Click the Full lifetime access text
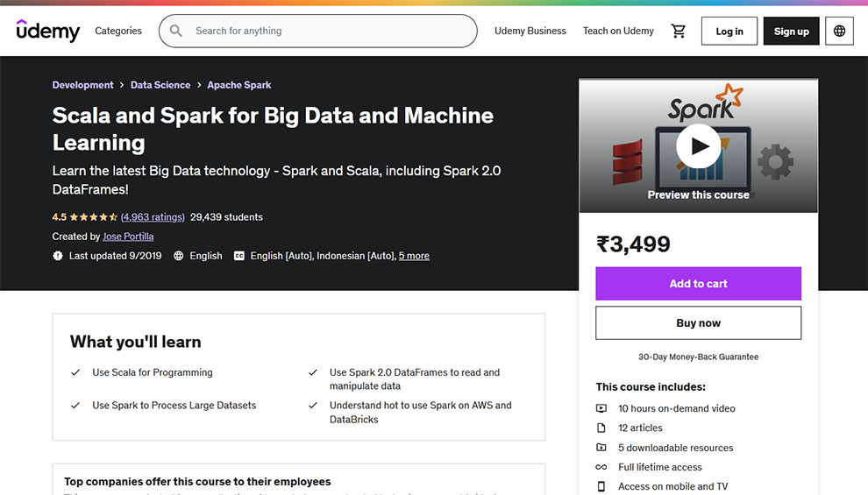This screenshot has height=495, width=868. pos(660,467)
